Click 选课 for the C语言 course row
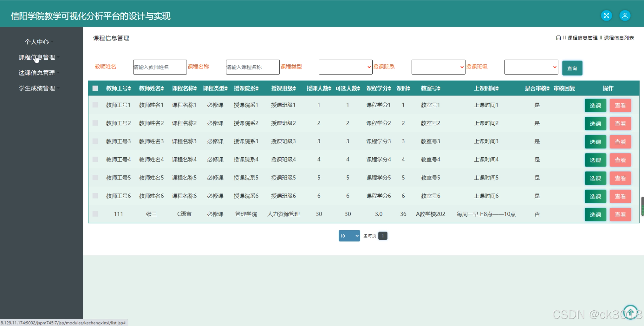This screenshot has width=644, height=326. [595, 214]
